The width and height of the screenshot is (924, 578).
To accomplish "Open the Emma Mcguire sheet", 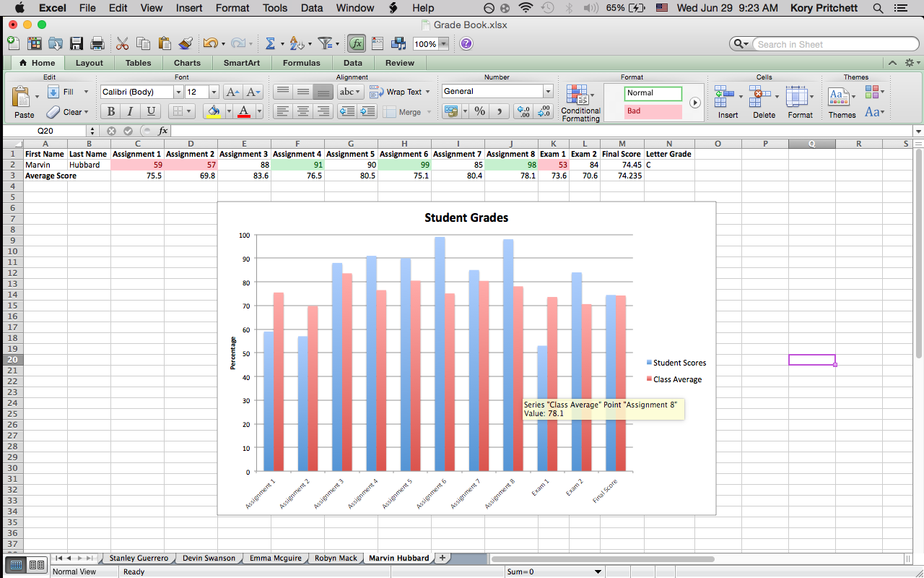I will (x=277, y=558).
